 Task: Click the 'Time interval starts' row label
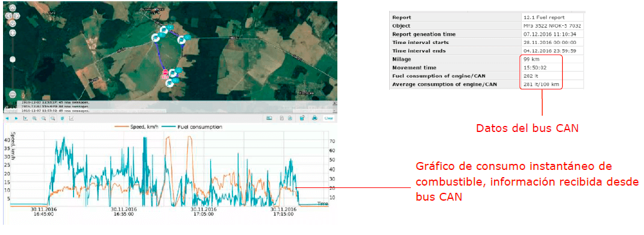[x=420, y=42]
